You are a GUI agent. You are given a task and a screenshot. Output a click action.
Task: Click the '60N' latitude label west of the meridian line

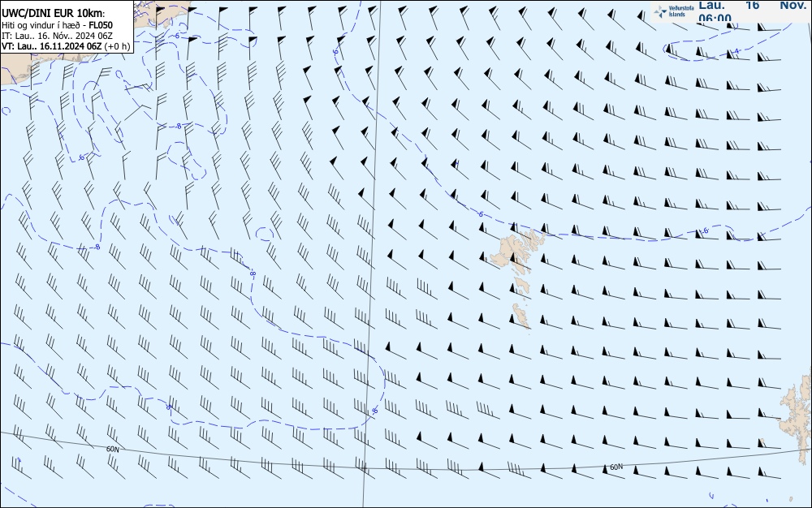coord(112,450)
